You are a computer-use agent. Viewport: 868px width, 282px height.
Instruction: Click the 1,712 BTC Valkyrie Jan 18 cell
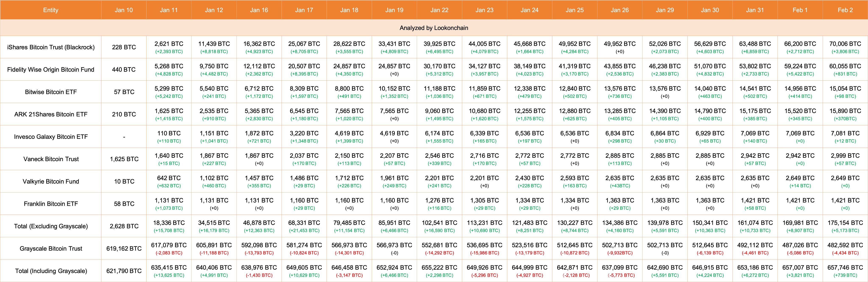click(x=349, y=181)
